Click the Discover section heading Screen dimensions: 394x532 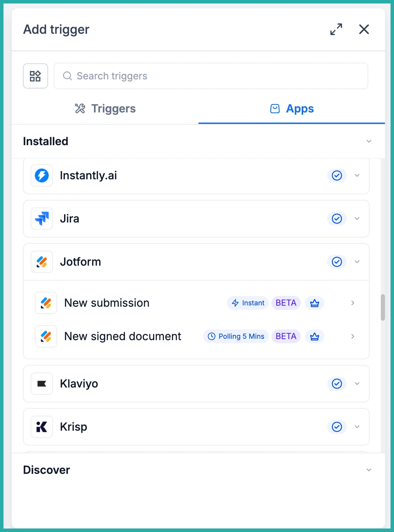pyautogui.click(x=47, y=470)
